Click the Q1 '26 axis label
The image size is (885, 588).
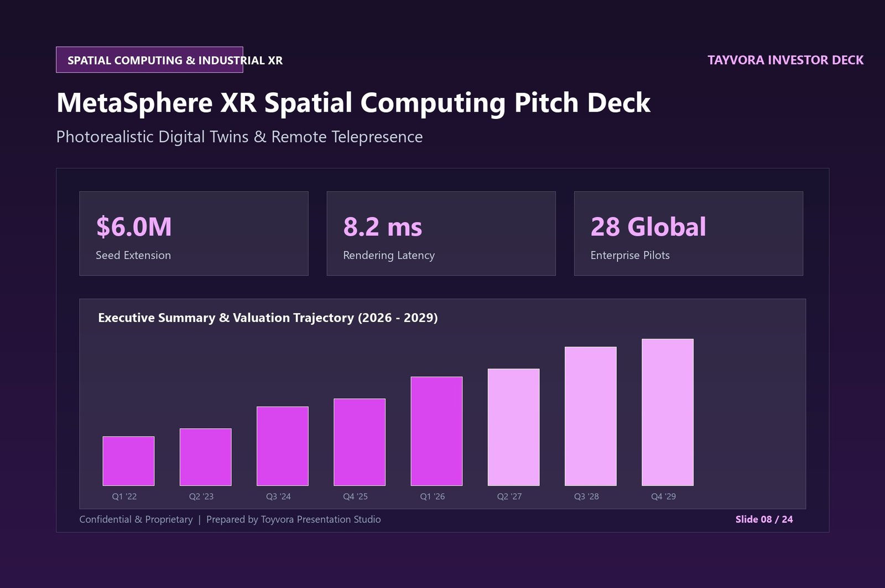(x=433, y=497)
